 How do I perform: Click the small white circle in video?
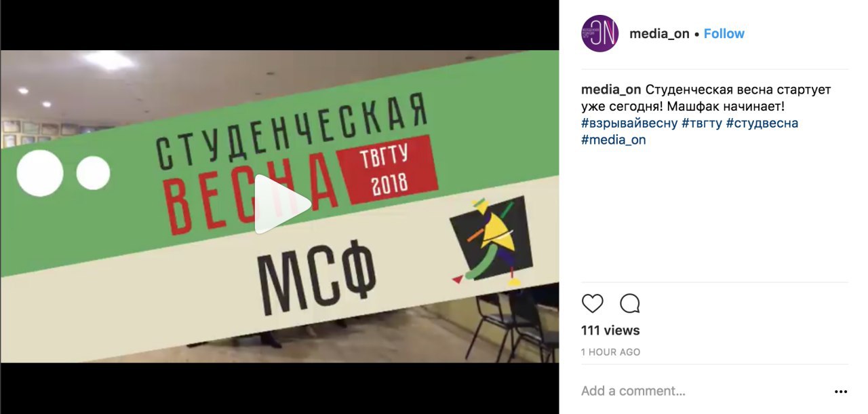tap(93, 173)
